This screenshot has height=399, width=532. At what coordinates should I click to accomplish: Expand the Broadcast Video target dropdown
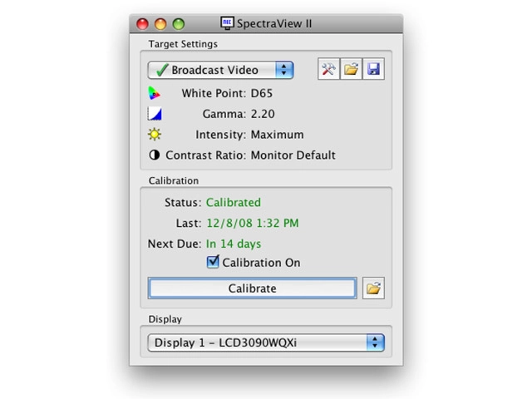pos(220,71)
